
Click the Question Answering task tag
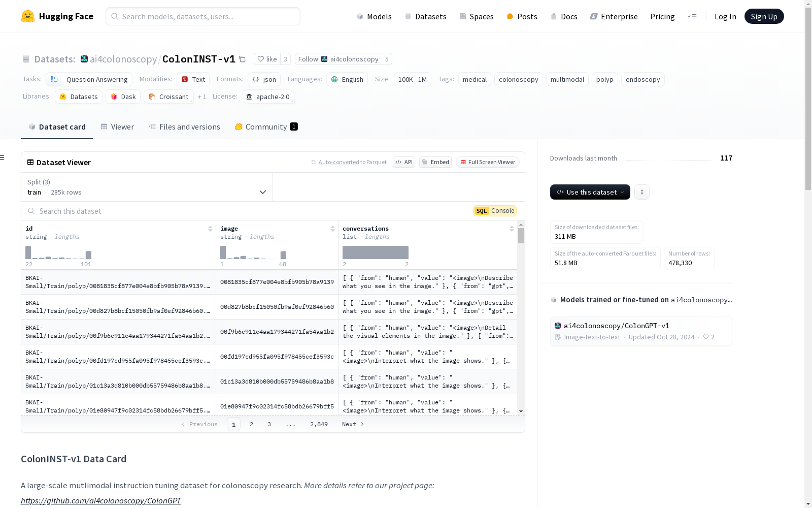pos(89,79)
